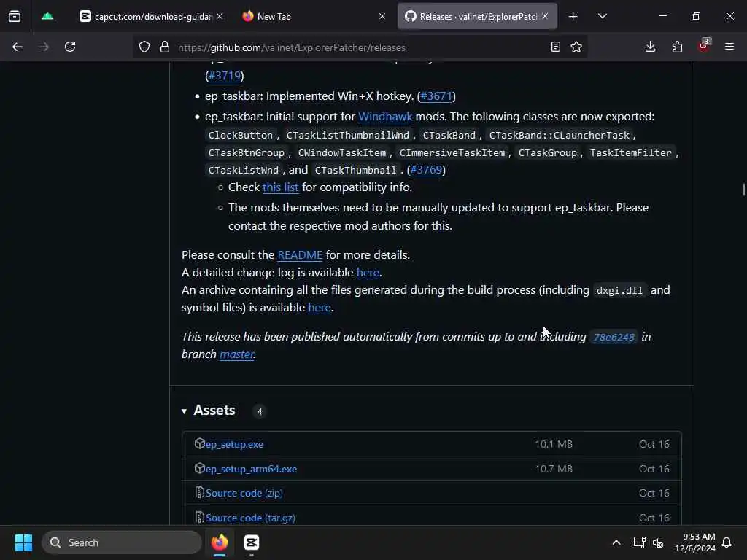Viewport: 747px width, 560px height.
Task: Open 'this list' compatibility link
Action: coord(280,187)
